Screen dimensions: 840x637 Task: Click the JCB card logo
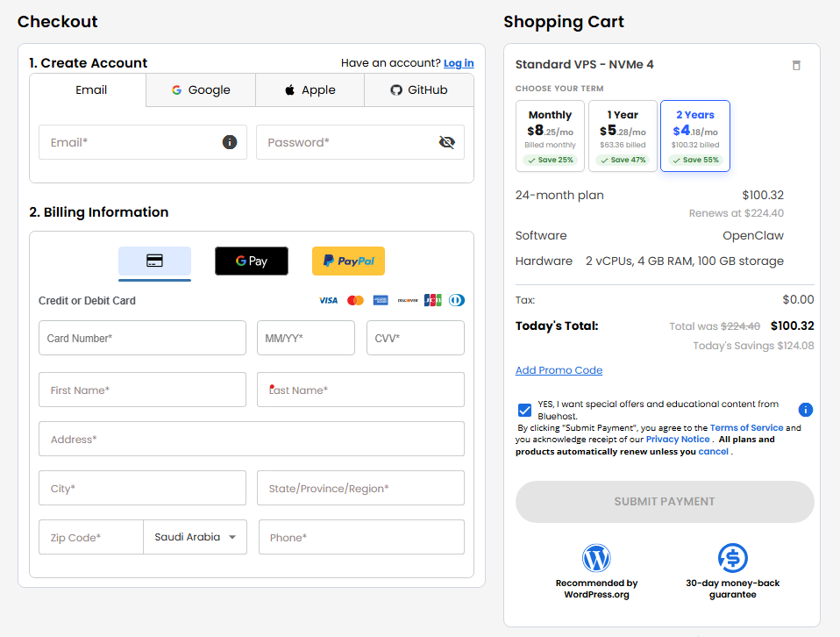point(432,300)
